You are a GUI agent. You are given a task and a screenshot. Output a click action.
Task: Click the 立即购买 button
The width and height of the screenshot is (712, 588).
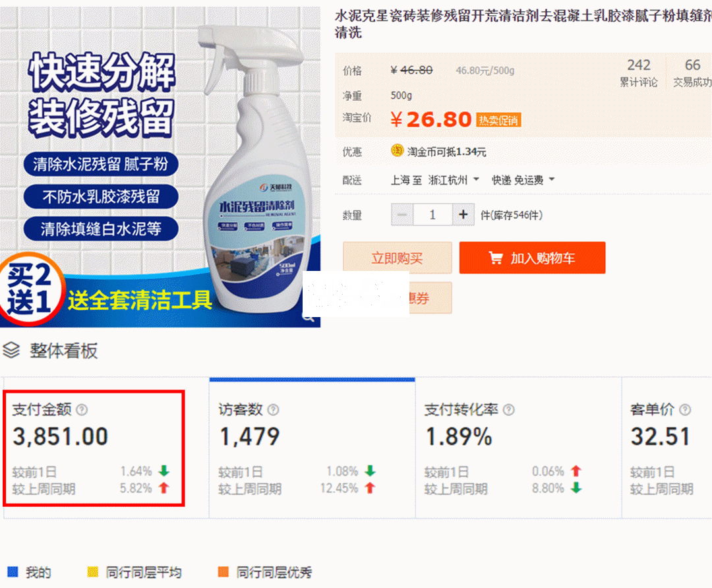[397, 258]
